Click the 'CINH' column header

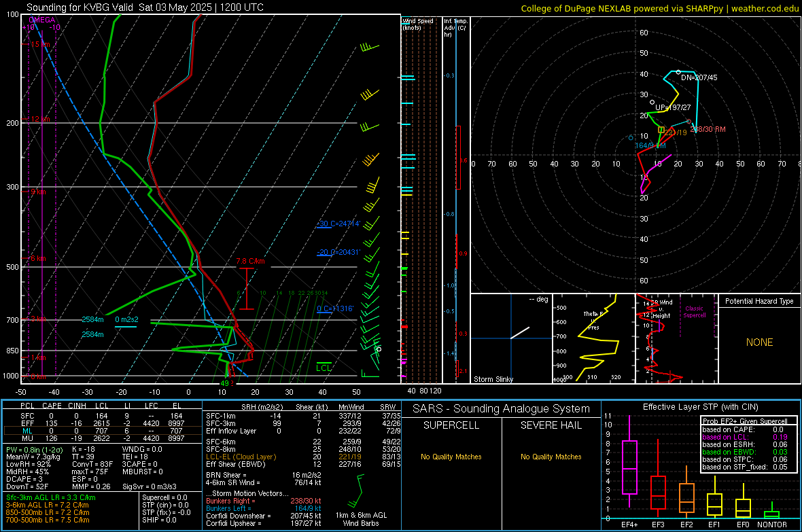pos(77,406)
